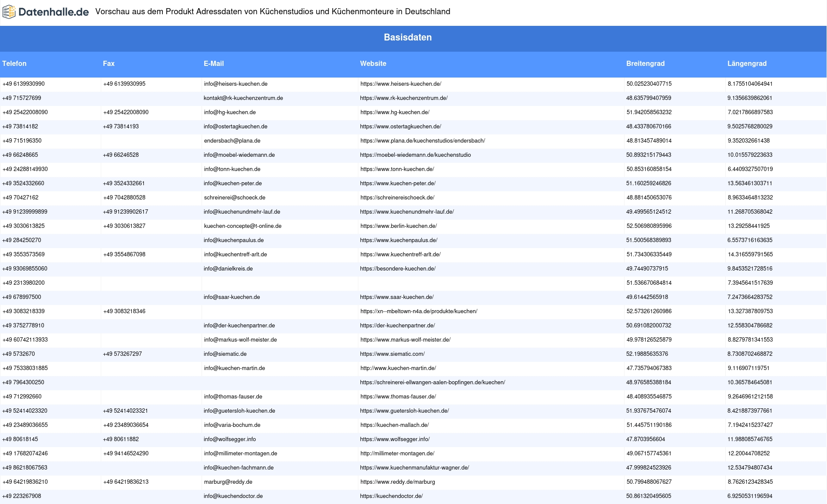Open https://schreinereischoeck.de/ link
This screenshot has height=504, width=827.
coord(397,198)
